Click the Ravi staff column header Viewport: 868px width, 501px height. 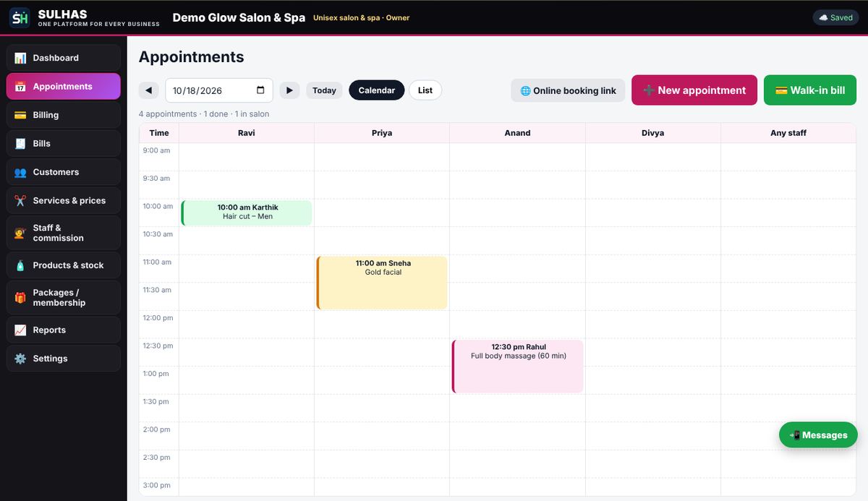pyautogui.click(x=247, y=133)
